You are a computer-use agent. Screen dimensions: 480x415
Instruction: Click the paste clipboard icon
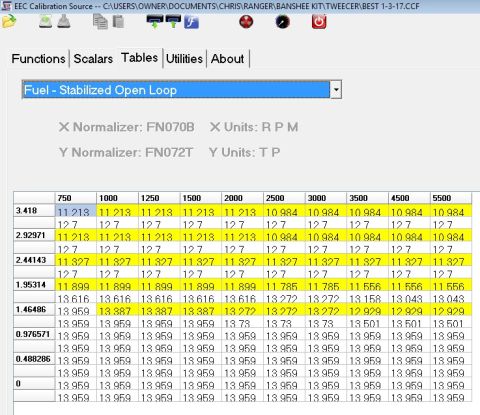tap(118, 22)
